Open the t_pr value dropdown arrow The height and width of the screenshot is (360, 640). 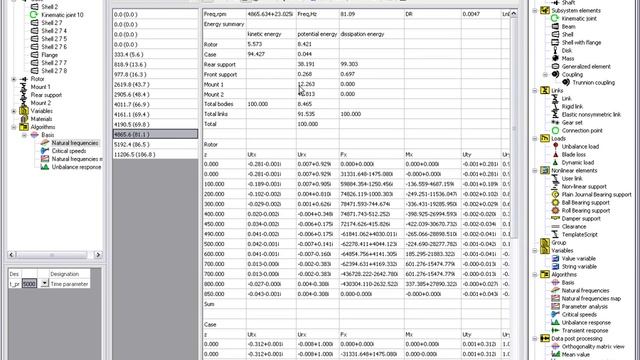pyautogui.click(x=44, y=283)
